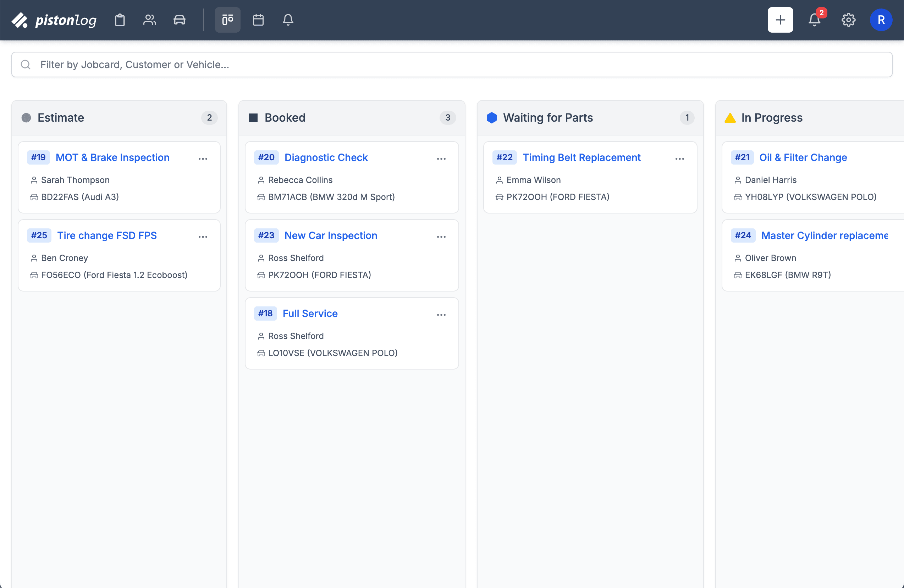The height and width of the screenshot is (588, 904).
Task: Open the right-hand notifications bell with badge
Action: tap(814, 20)
